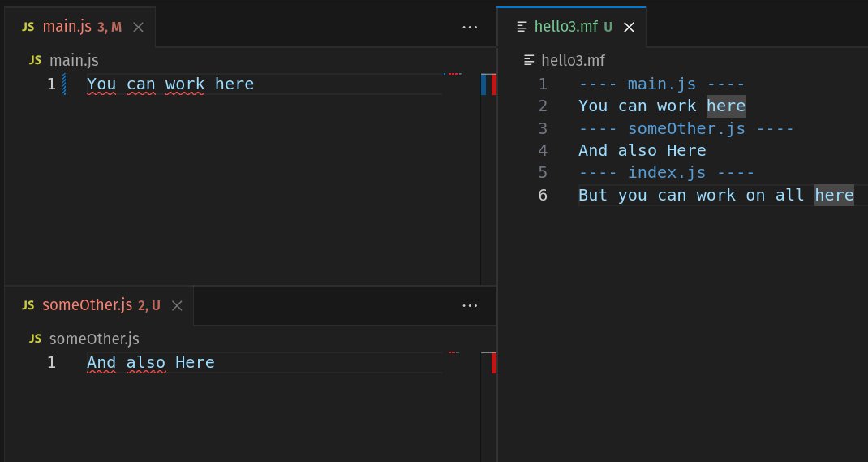Click line number 6 in hello3.mf
868x462 pixels.
coord(543,195)
